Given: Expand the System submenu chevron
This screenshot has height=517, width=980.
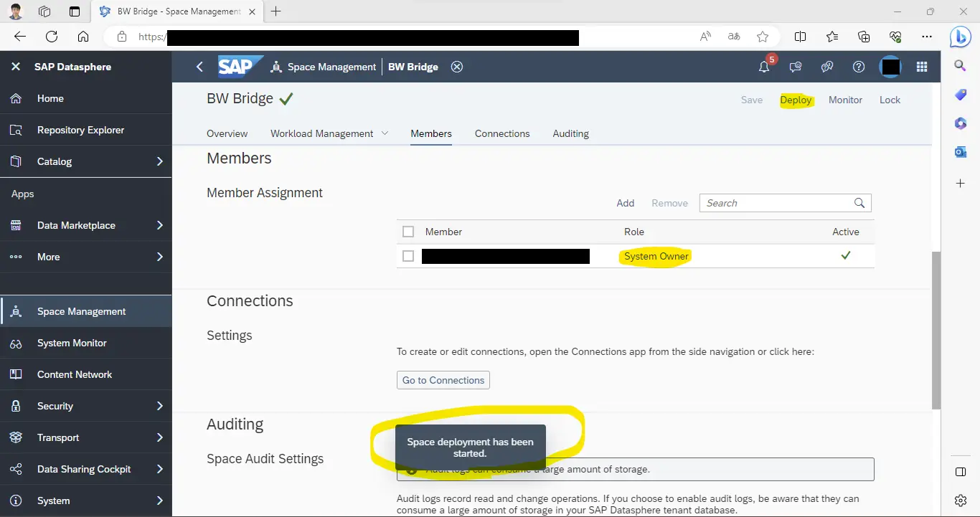Looking at the screenshot, I should pyautogui.click(x=160, y=501).
